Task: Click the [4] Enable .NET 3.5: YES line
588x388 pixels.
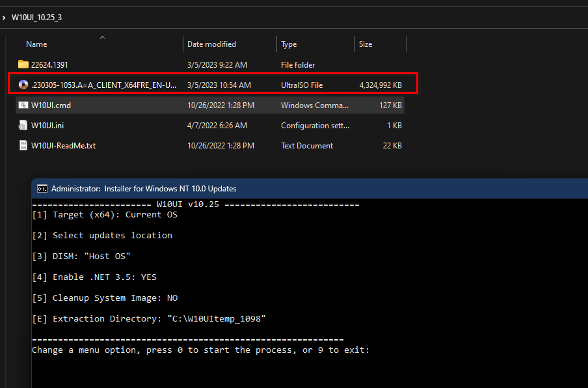Action: 94,277
